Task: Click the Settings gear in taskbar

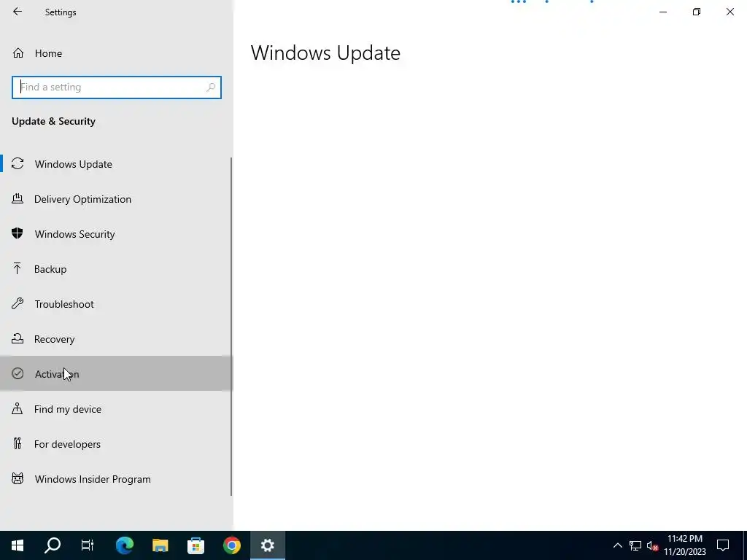Action: coord(267,545)
